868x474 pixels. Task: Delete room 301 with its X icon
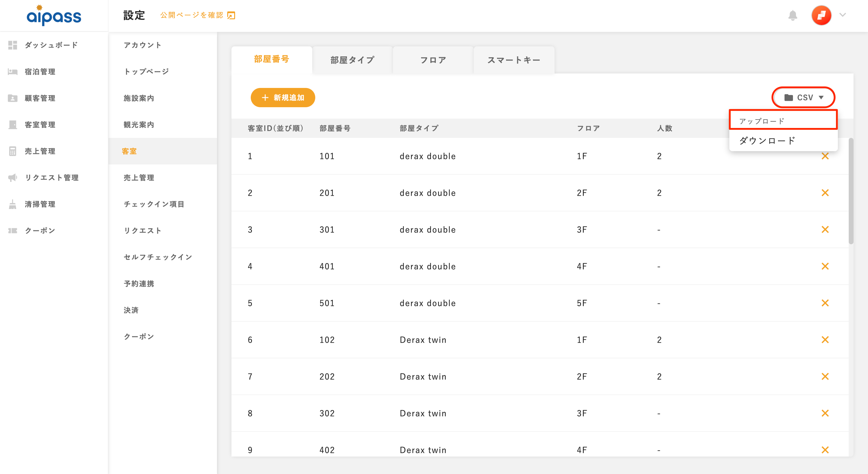[825, 229]
